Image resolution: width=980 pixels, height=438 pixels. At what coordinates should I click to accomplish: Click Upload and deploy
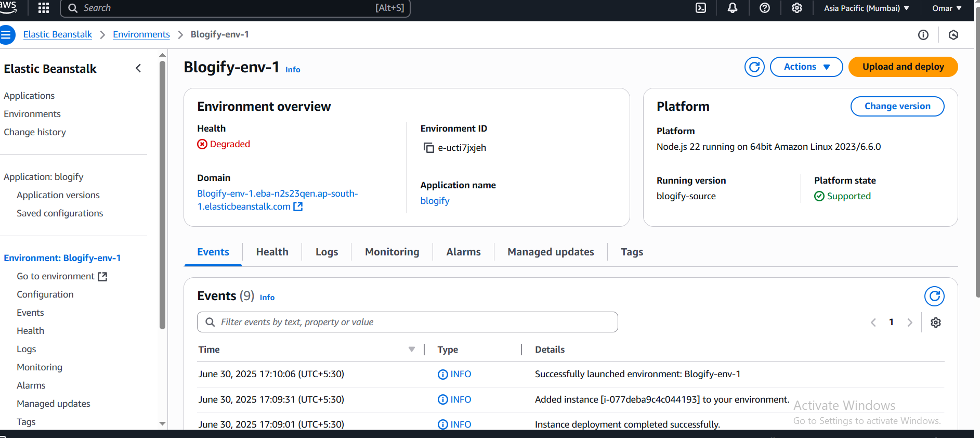(903, 67)
